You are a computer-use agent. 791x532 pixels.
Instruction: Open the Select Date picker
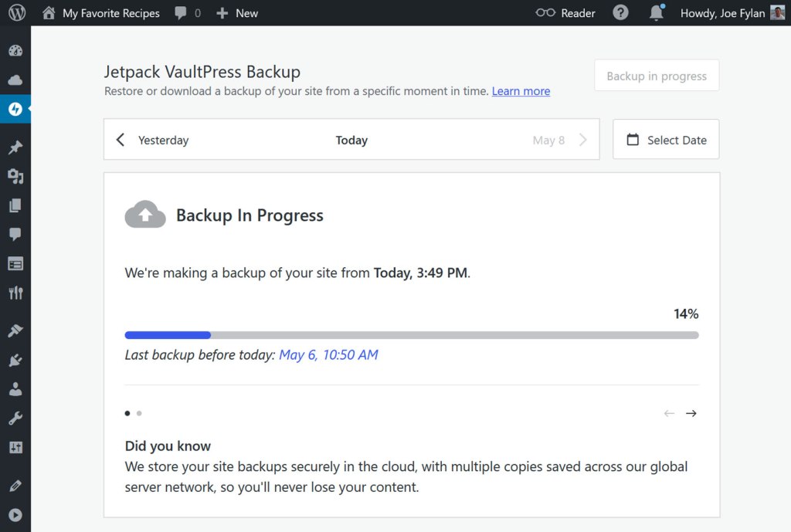666,140
